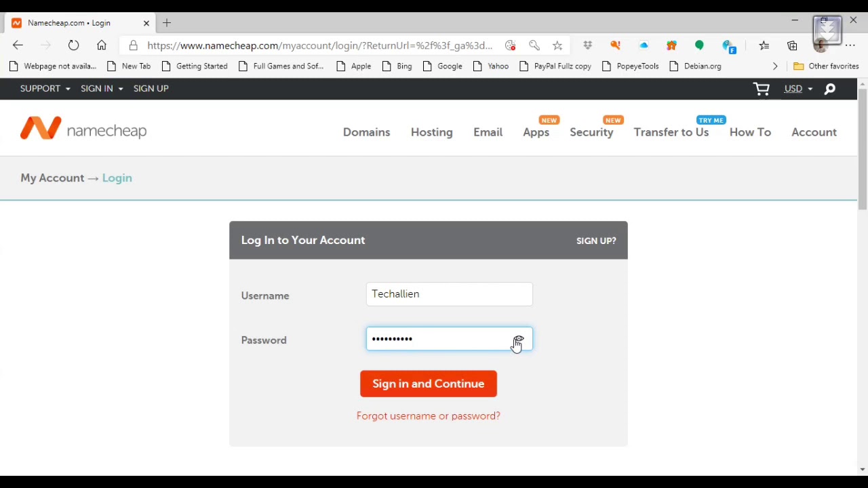Open the Domains menu

tap(366, 132)
